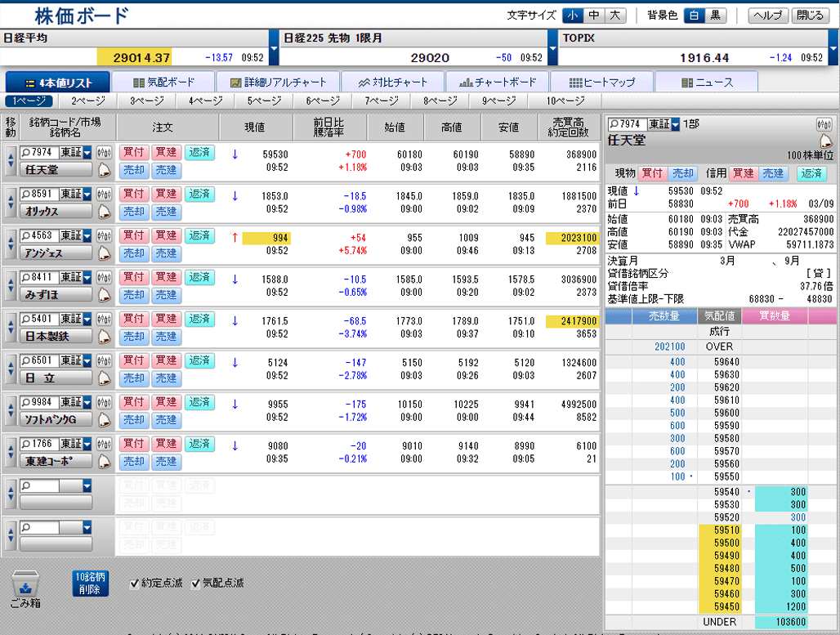Expand 日経225 先物 index dropdown
Image resolution: width=840 pixels, height=635 pixels.
(x=553, y=47)
